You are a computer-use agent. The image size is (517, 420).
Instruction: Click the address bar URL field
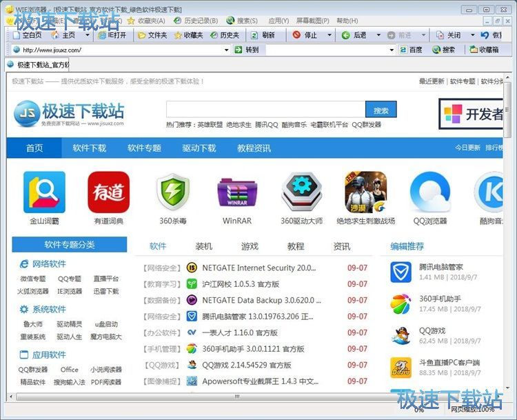[122, 50]
